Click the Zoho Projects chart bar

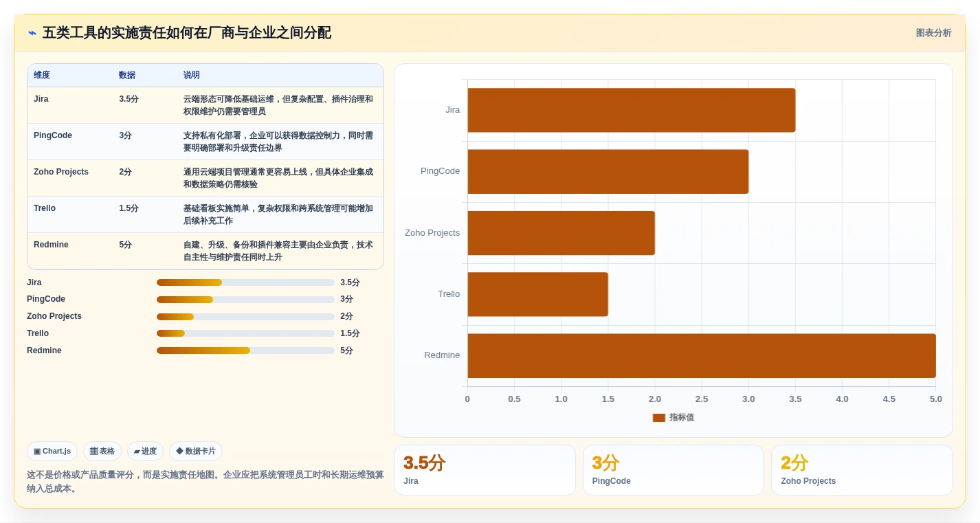[x=561, y=233]
